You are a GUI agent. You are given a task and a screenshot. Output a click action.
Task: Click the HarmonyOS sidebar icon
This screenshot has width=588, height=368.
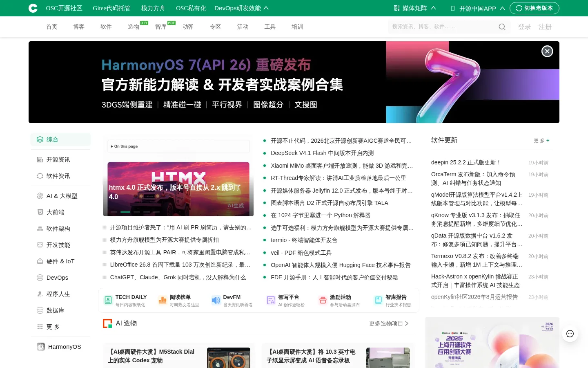tap(41, 347)
